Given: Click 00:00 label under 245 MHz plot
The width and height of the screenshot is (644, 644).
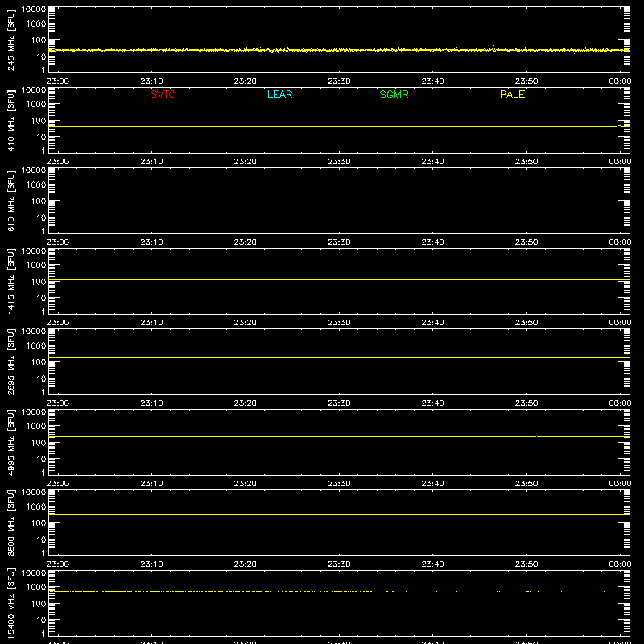Looking at the screenshot, I should [620, 81].
